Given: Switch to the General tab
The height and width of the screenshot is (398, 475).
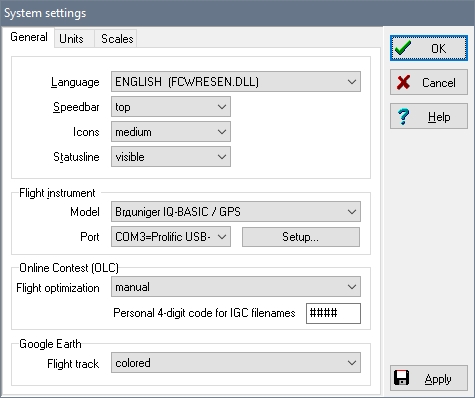Looking at the screenshot, I should pos(29,37).
